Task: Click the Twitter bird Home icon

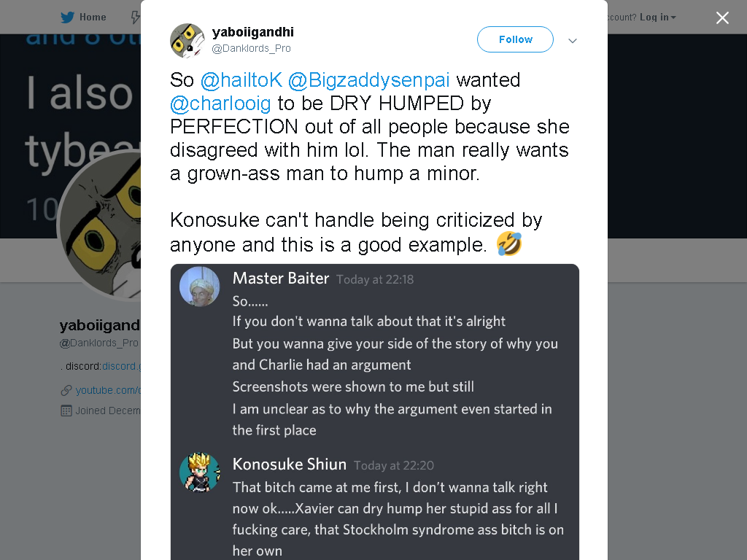Action: point(67,17)
